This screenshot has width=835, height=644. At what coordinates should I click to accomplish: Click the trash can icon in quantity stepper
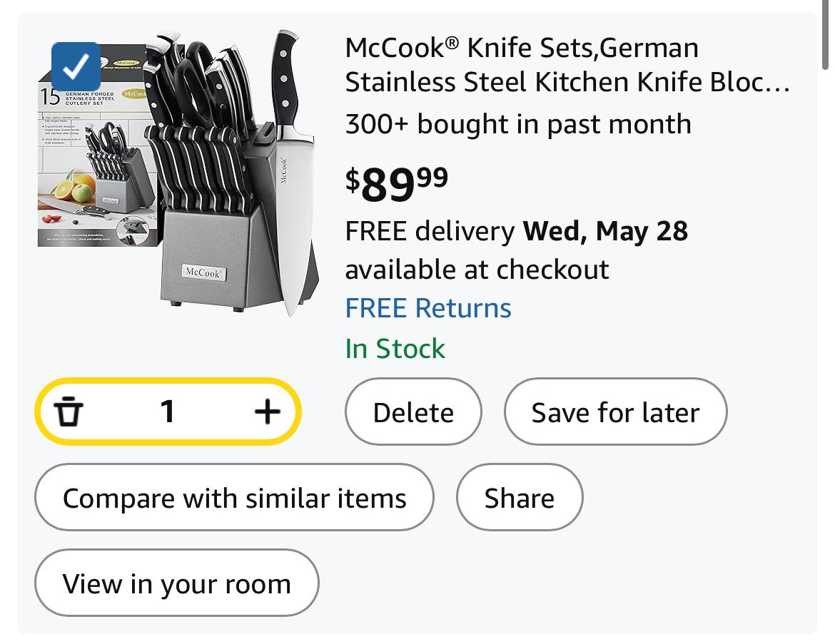click(x=69, y=412)
